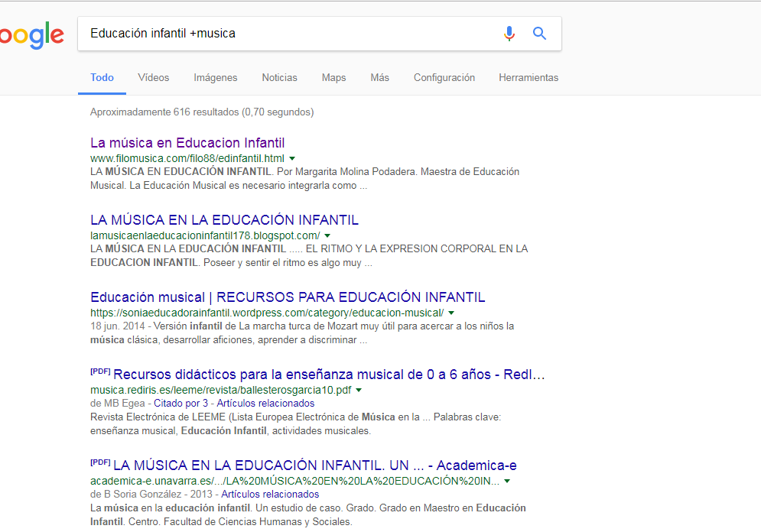This screenshot has width=761, height=532.
Task: Open the Maps tab
Action: pos(334,78)
